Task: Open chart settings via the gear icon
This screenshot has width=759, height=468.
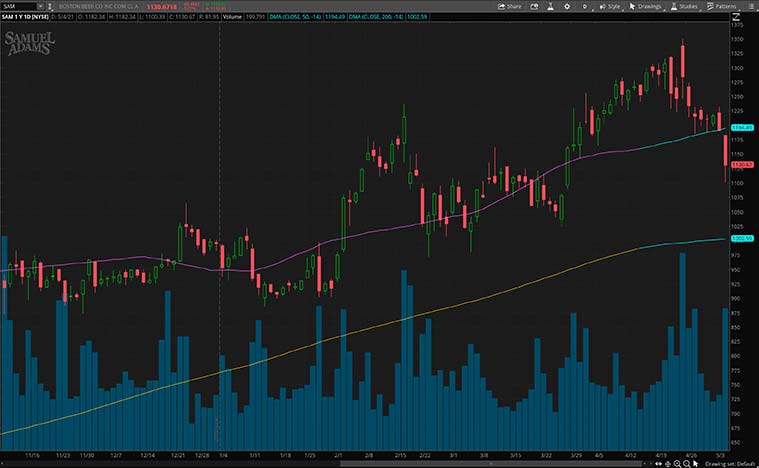Action: click(567, 6)
